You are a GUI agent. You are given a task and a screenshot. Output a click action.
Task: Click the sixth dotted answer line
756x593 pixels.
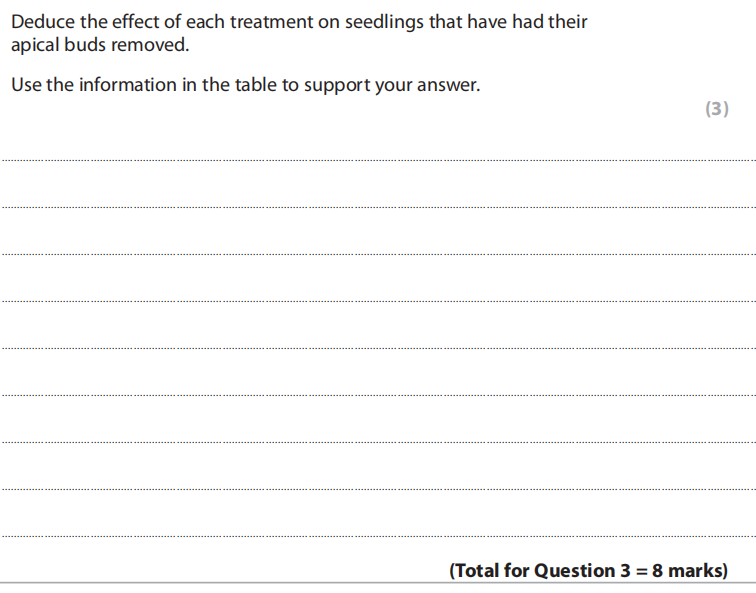[378, 395]
